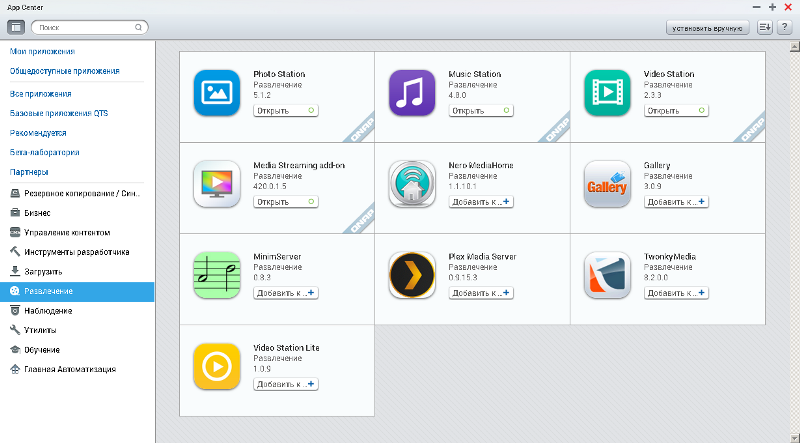Select Партнеры in sidebar
800x443 pixels.
[29, 172]
